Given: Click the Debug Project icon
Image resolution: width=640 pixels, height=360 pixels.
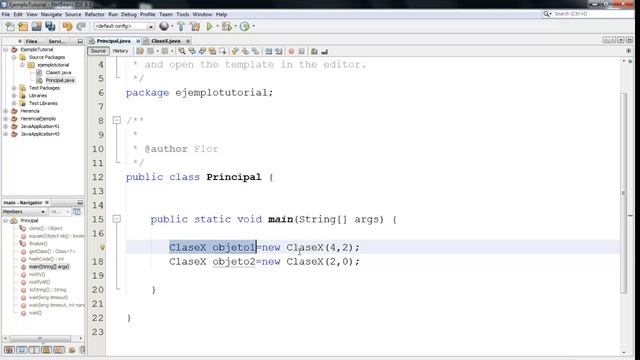Looking at the screenshot, I should (x=227, y=27).
